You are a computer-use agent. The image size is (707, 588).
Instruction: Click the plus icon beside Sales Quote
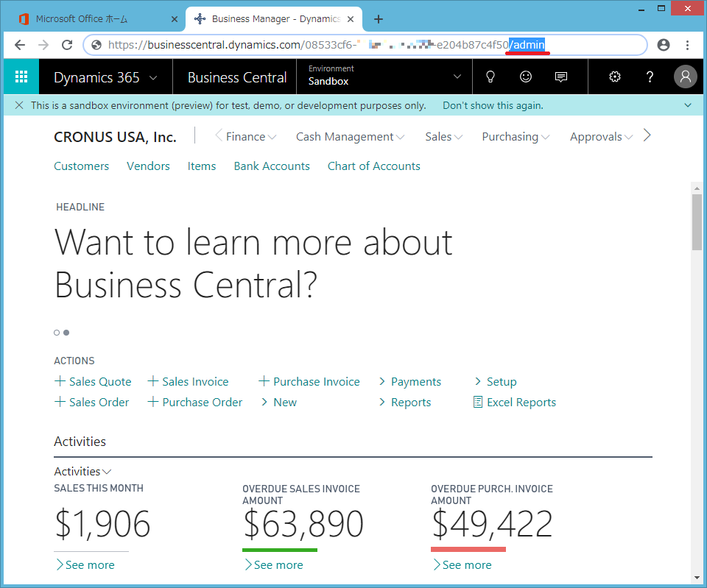(x=60, y=381)
